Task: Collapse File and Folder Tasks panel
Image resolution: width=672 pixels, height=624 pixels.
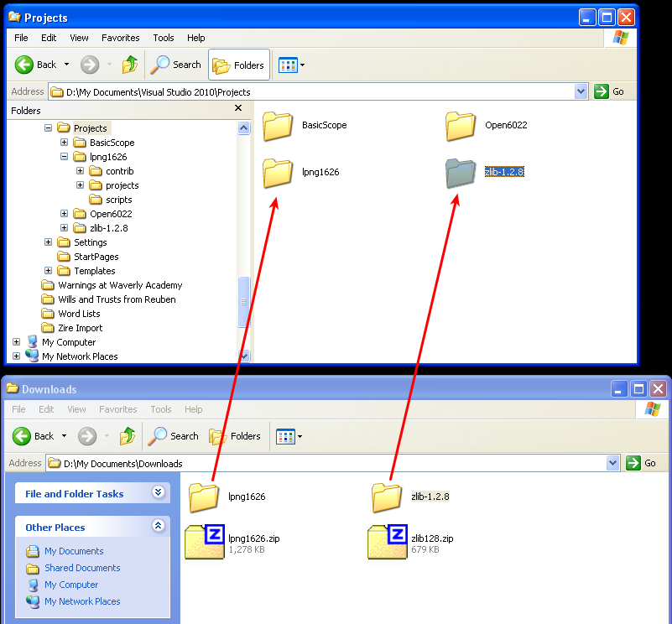Action: (x=159, y=491)
